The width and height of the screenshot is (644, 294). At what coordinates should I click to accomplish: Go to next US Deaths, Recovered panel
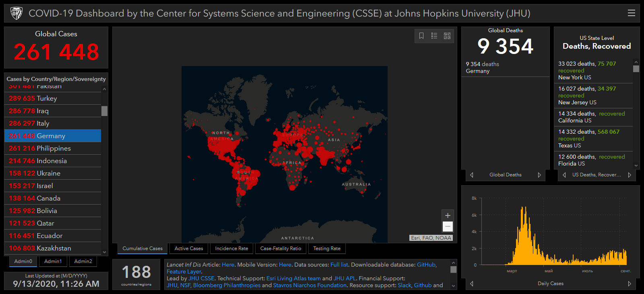tap(630, 175)
